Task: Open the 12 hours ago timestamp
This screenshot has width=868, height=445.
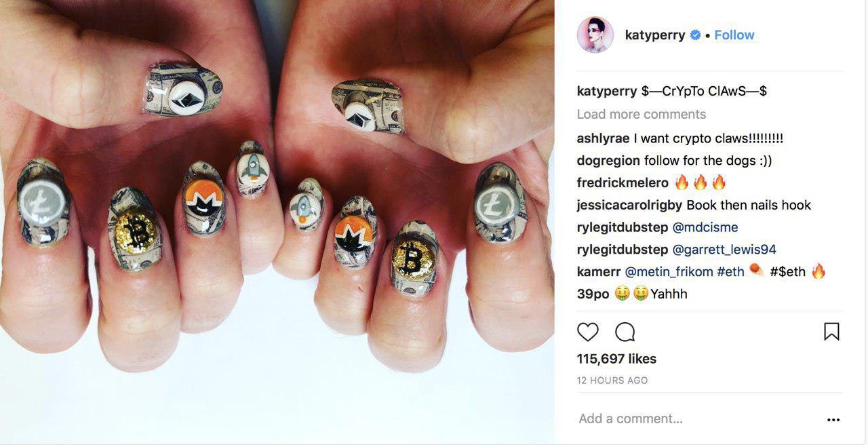Action: [612, 381]
